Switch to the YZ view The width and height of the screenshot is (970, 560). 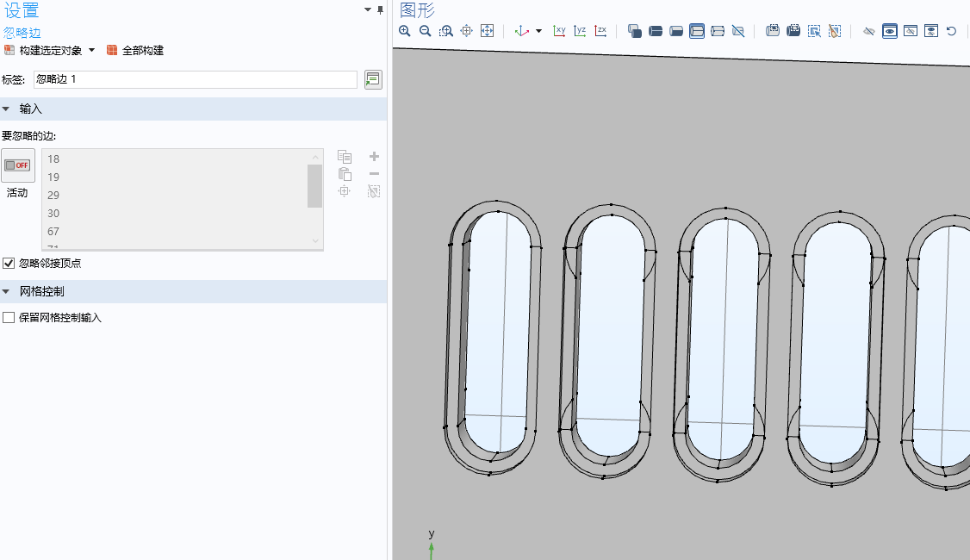[580, 31]
